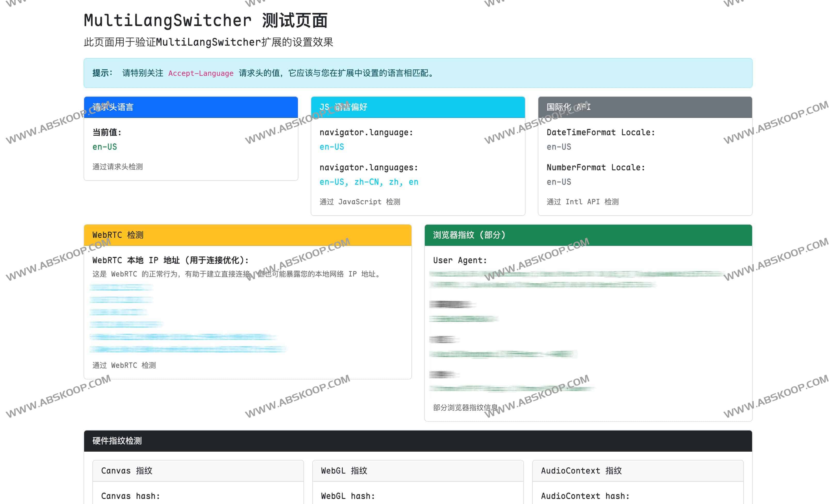829x504 pixels.
Task: Click the 通过 WebRTC 检测 footer text
Action: pos(124,365)
